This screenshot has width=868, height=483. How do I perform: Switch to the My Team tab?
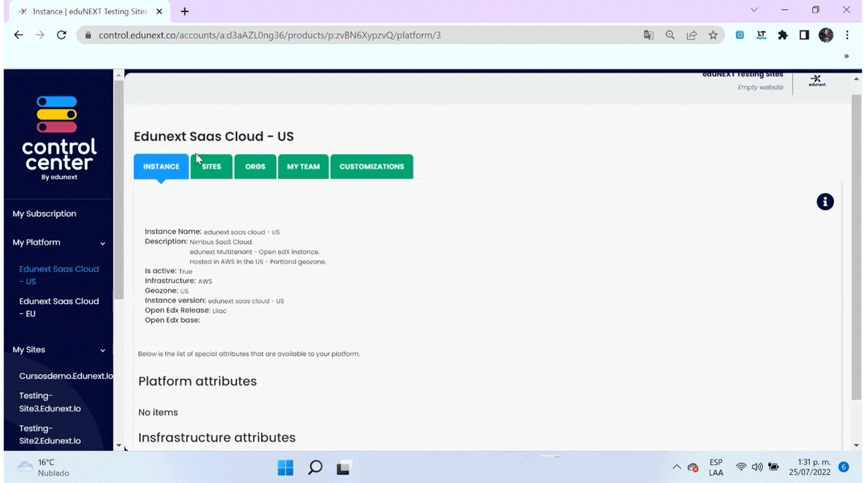[x=303, y=166]
